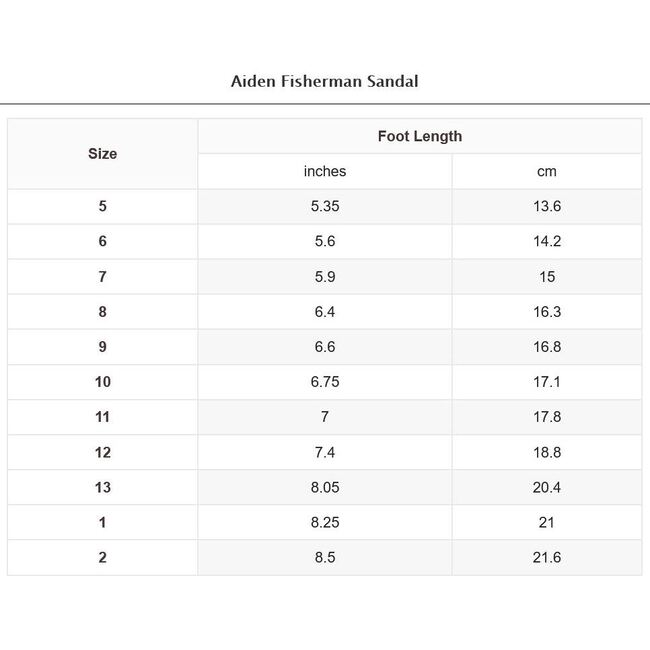The width and height of the screenshot is (650, 650).
Task: Select size 10 in the Size column
Action: click(x=102, y=382)
